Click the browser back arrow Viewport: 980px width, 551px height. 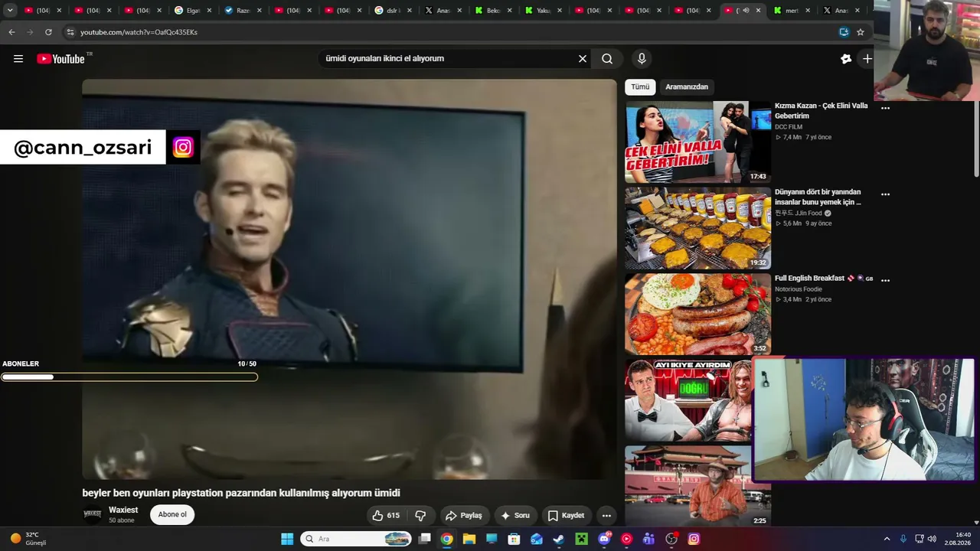tap(11, 32)
